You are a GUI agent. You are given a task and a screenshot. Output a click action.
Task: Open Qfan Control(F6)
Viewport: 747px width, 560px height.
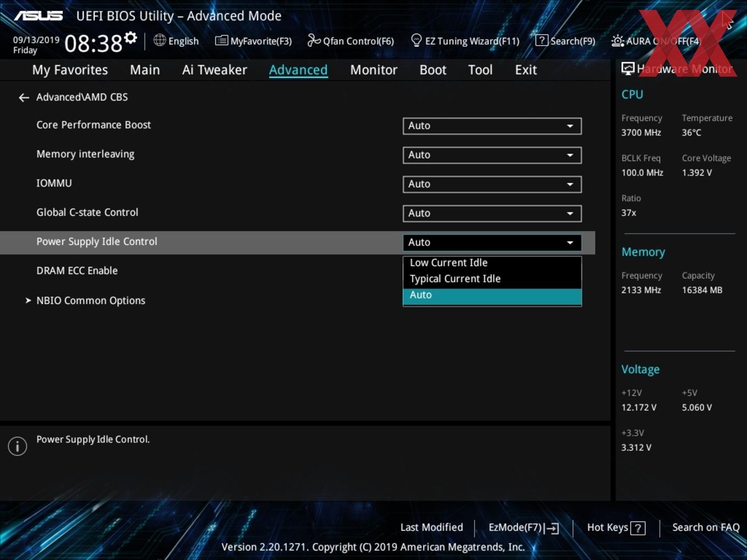point(350,41)
